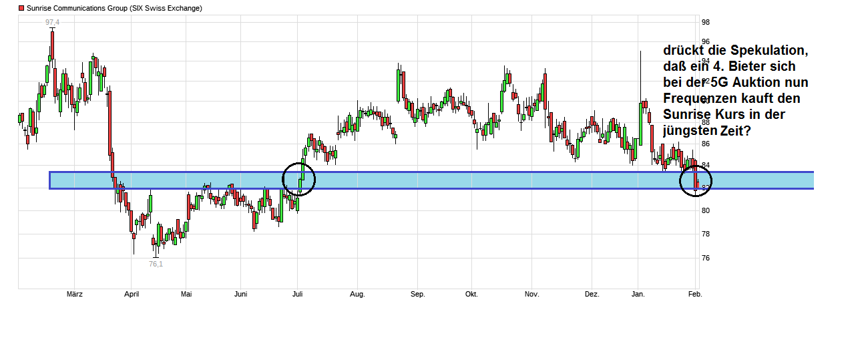868x354 pixels.
Task: Select the 'Nov.' month label
Action: [x=531, y=294]
